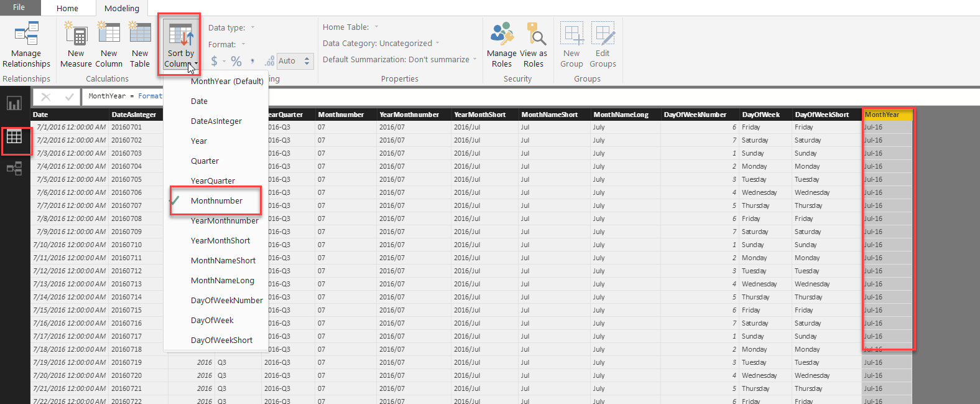The height and width of the screenshot is (404, 980).
Task: Select the Date column header
Action: [70, 115]
